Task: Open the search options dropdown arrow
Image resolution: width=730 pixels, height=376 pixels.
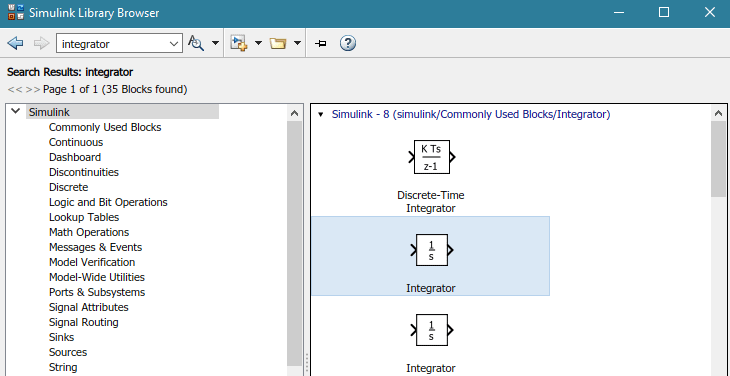Action: 215,44
